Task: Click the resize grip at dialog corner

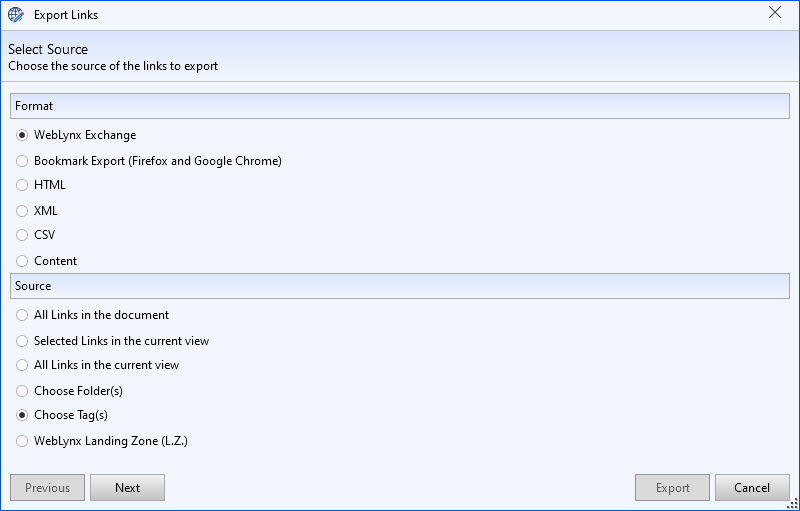Action: point(792,503)
